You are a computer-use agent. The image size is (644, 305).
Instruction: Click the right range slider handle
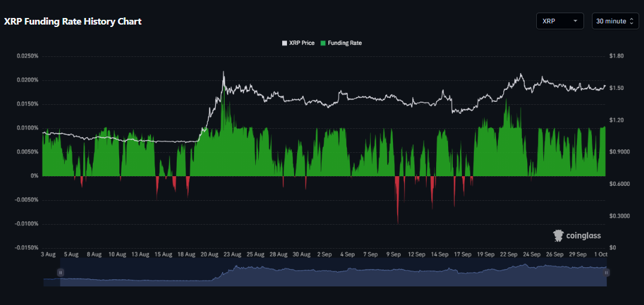point(606,272)
